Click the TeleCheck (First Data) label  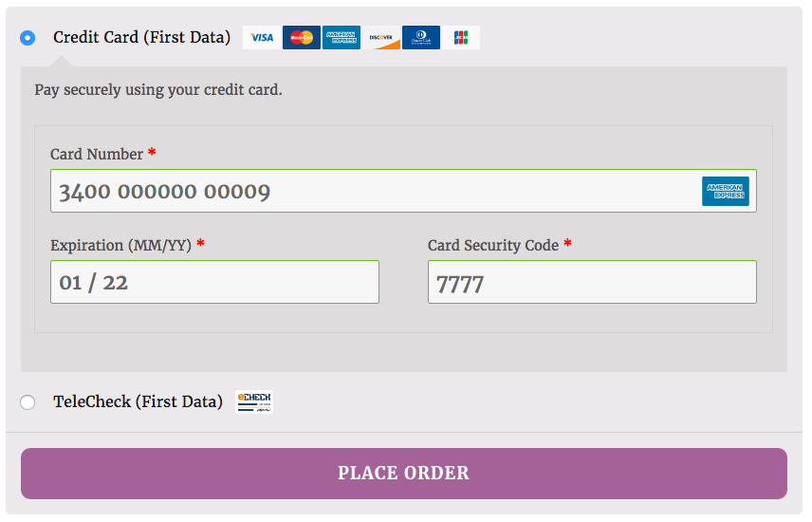point(138,401)
